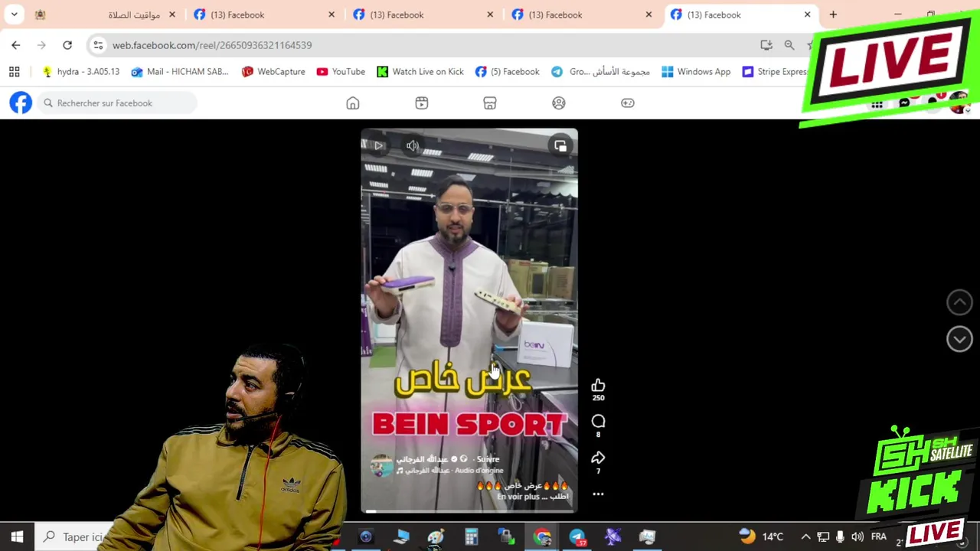The height and width of the screenshot is (551, 980).
Task: Open the browser tab search dropdown
Action: 14,15
